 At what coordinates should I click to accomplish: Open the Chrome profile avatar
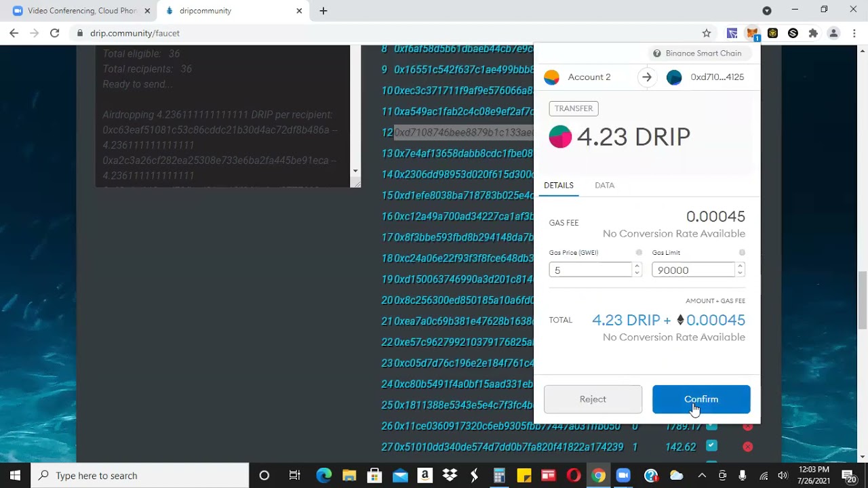(833, 33)
